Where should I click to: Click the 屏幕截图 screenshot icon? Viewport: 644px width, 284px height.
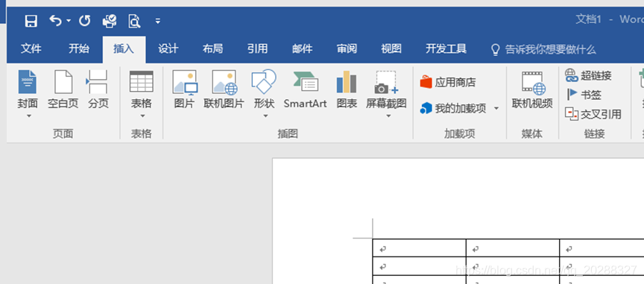[x=386, y=82]
